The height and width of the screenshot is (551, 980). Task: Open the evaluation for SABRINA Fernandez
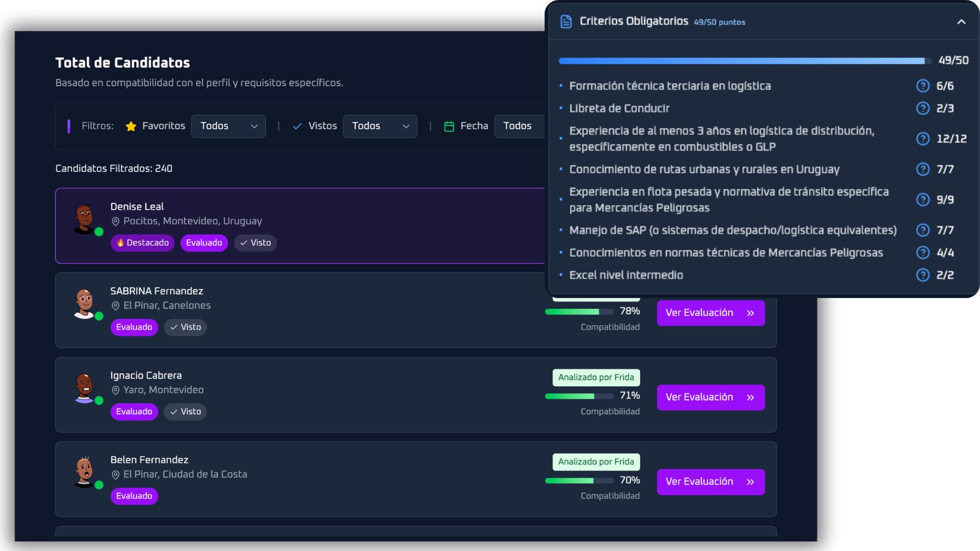(x=710, y=313)
